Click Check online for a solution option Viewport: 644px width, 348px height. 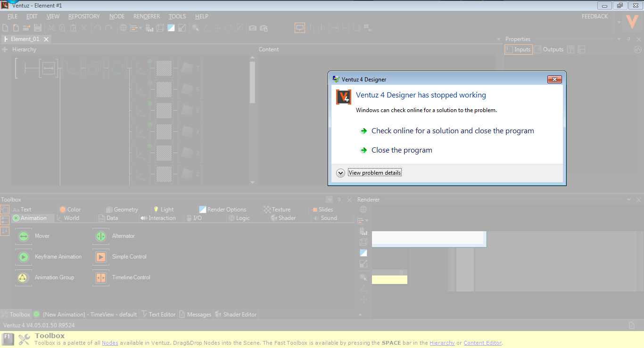(452, 131)
